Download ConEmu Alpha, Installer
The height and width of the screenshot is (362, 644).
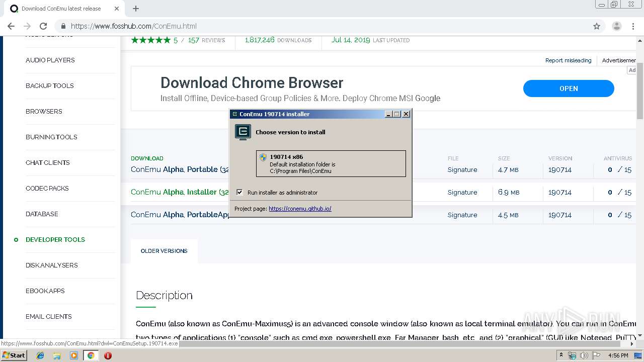click(x=180, y=192)
